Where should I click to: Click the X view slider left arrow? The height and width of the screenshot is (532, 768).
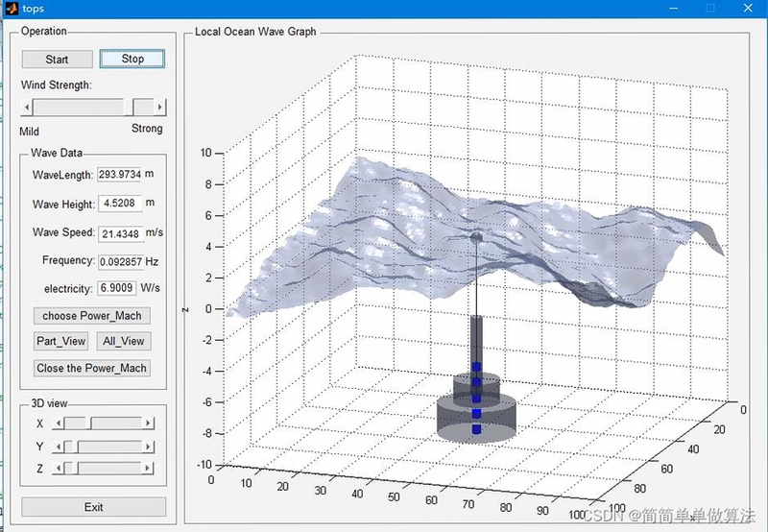58,423
